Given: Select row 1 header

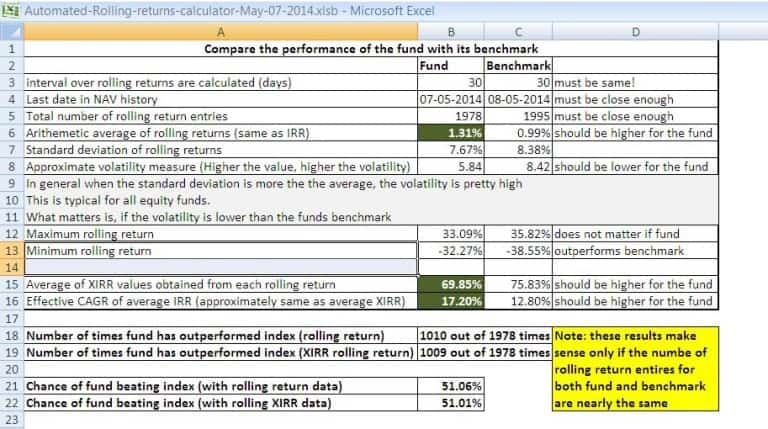Looking at the screenshot, I should [x=11, y=49].
